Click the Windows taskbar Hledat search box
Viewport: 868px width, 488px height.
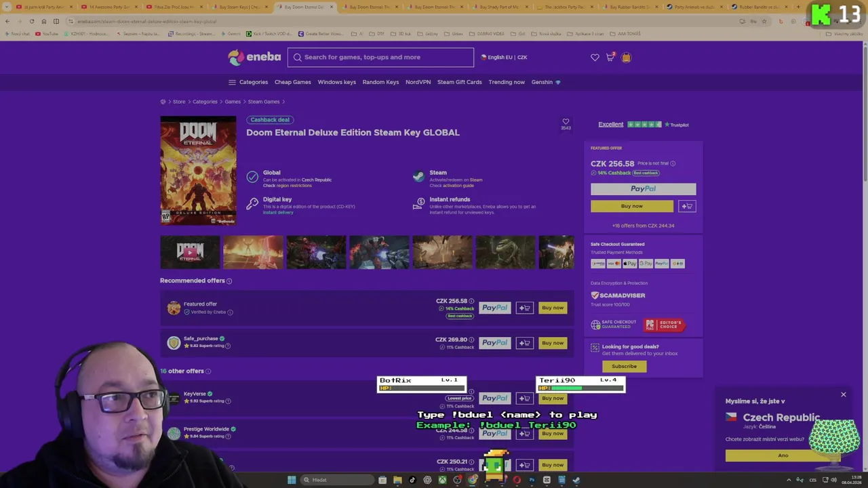click(337, 480)
